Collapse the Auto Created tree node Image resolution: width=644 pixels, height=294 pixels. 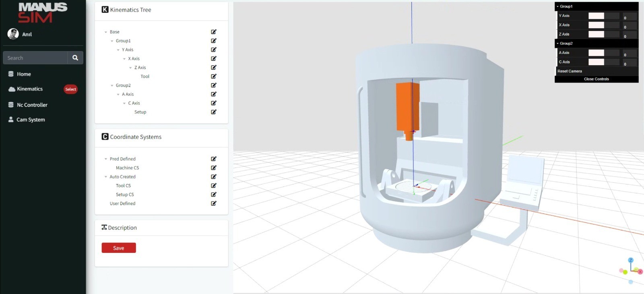point(106,177)
